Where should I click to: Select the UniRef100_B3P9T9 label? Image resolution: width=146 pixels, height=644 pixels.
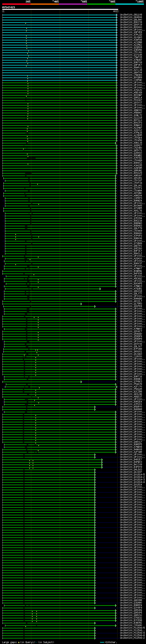[x=131, y=467]
